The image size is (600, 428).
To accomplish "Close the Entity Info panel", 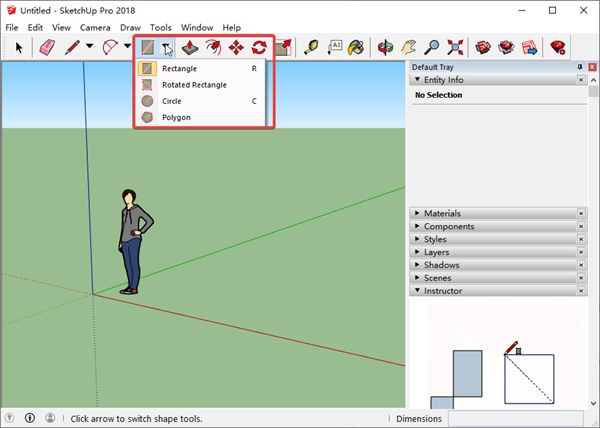I will [x=581, y=80].
